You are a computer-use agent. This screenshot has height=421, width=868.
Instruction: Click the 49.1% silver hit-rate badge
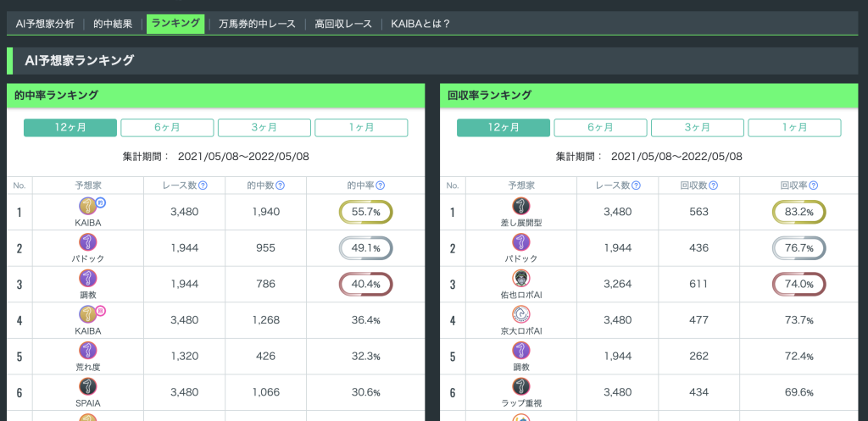coord(366,248)
